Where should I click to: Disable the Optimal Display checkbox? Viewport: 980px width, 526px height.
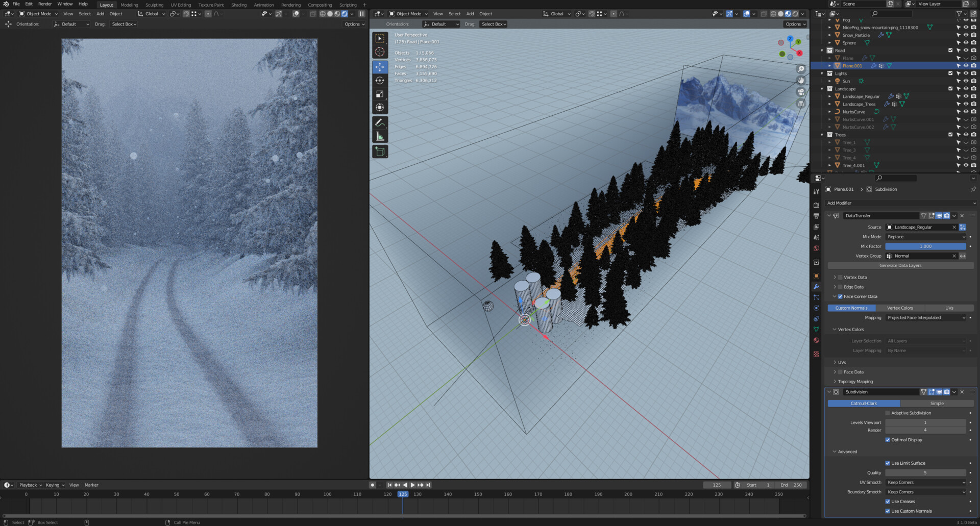coord(888,440)
